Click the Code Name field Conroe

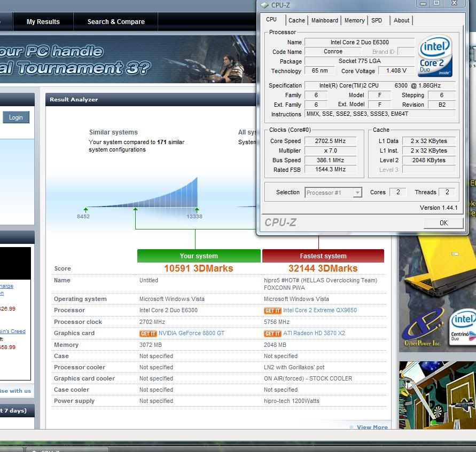(x=333, y=52)
